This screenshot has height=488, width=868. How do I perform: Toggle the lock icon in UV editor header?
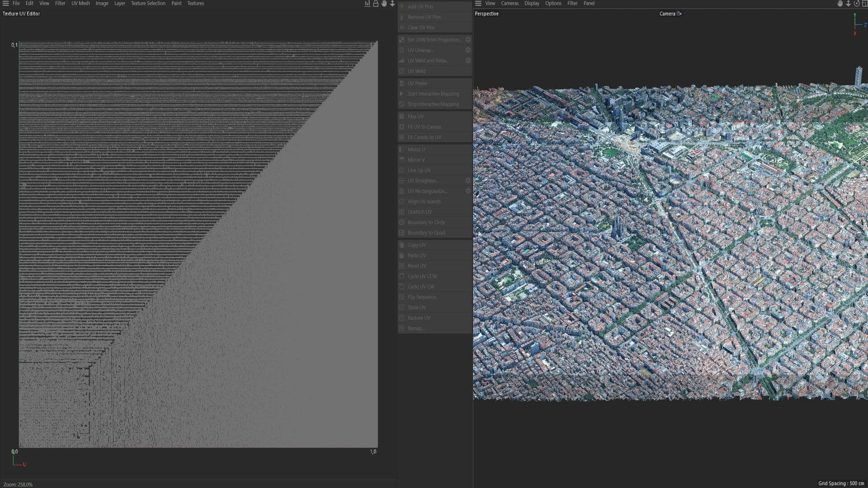coord(376,3)
